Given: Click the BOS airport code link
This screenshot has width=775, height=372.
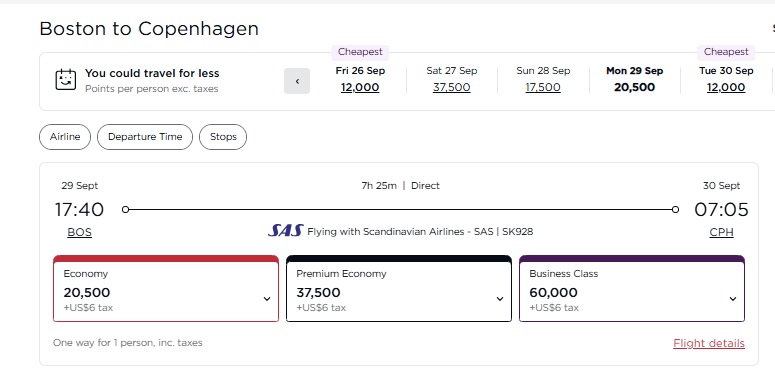Looking at the screenshot, I should point(80,232).
